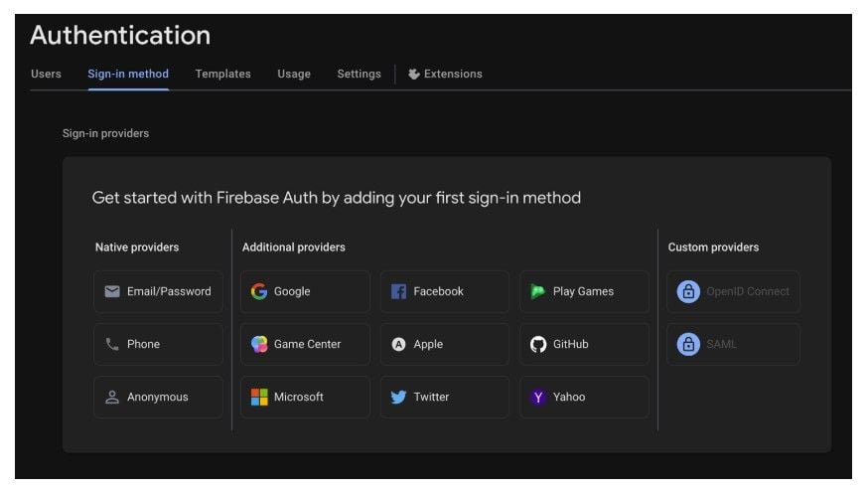868x490 pixels.
Task: Select the Microsoft provider label
Action: (298, 397)
